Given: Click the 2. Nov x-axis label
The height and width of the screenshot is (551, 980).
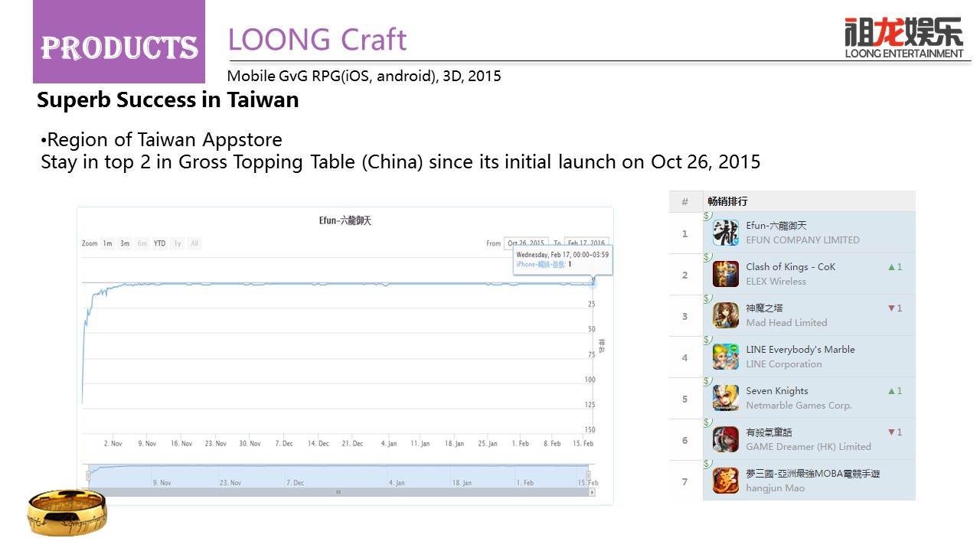Looking at the screenshot, I should pyautogui.click(x=113, y=444).
